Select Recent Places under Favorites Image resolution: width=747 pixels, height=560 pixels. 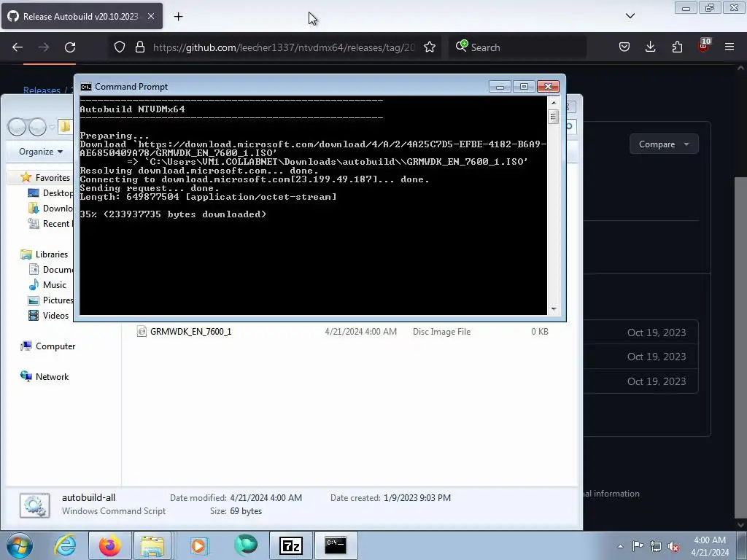51,223
